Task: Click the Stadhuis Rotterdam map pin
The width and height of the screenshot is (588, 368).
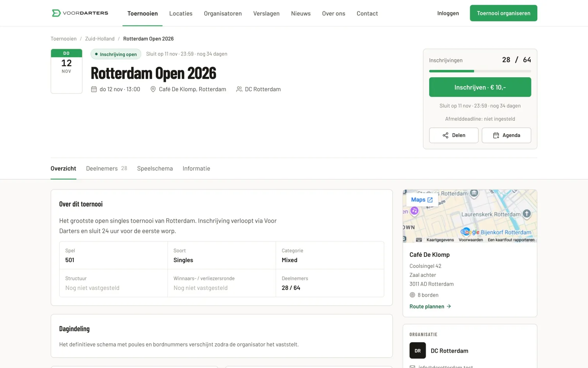Action: pos(474,193)
